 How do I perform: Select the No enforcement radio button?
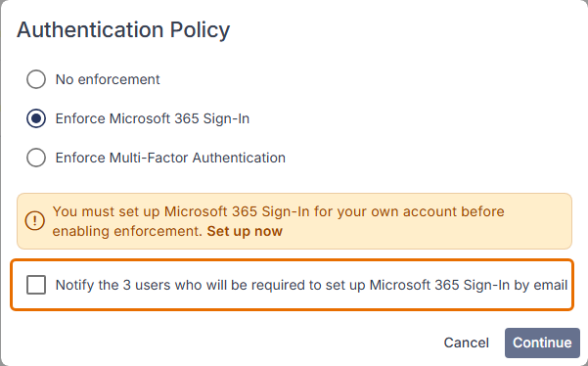click(x=36, y=79)
